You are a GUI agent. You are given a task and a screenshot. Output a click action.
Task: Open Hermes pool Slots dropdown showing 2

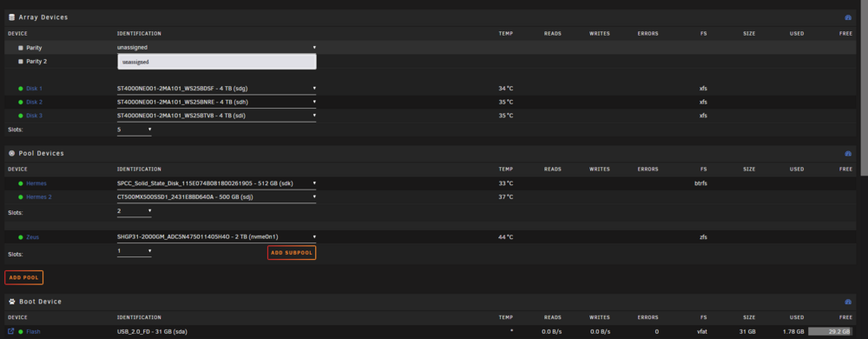coord(134,211)
